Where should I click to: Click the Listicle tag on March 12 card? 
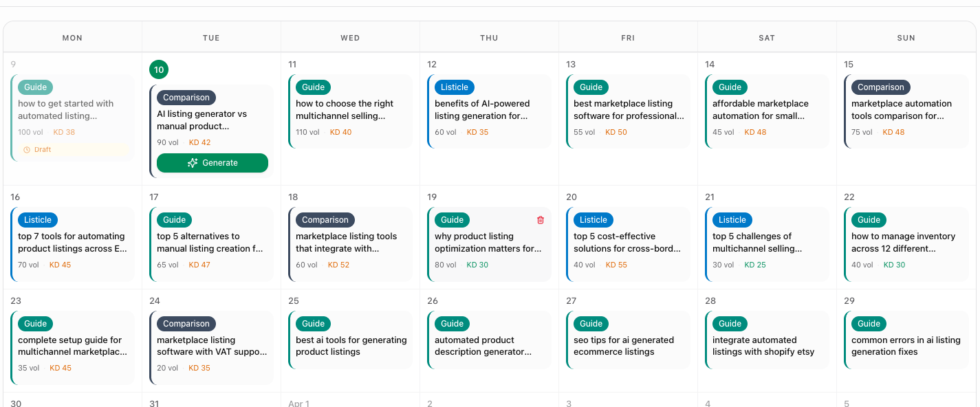tap(454, 87)
